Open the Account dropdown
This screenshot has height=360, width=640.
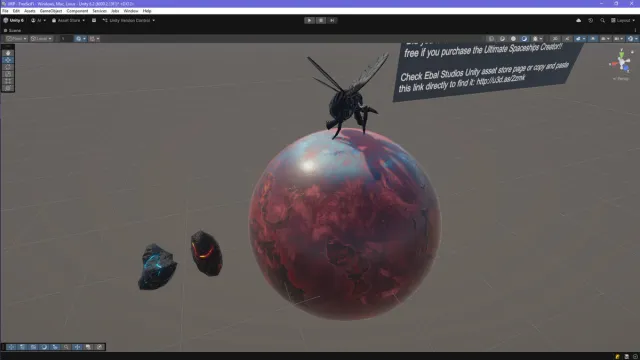[38, 20]
